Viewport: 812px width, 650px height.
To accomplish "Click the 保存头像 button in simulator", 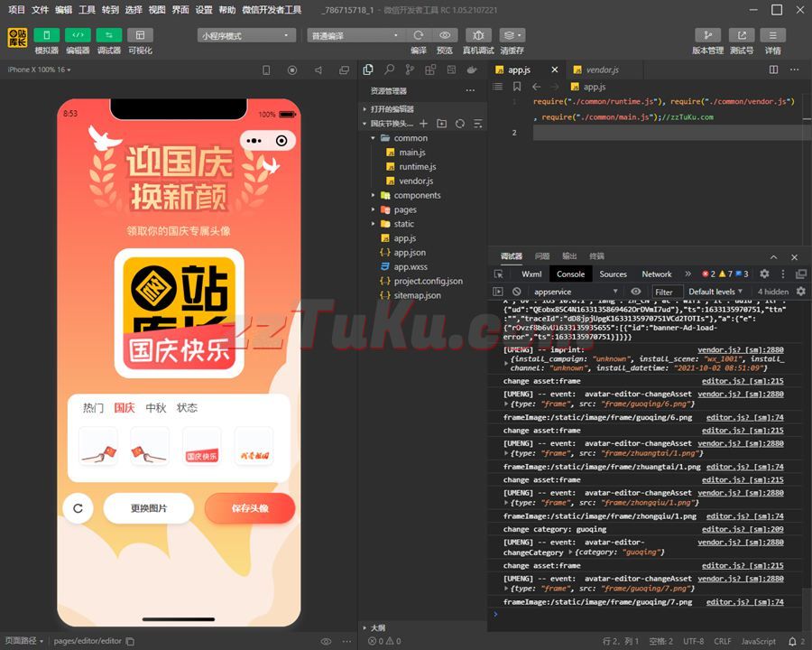I will point(250,508).
